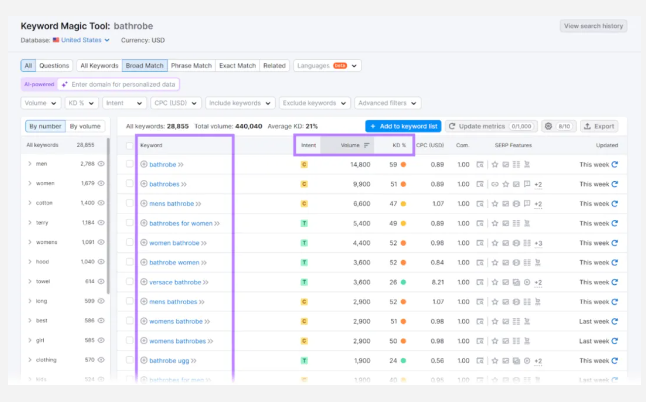Refresh metrics for the womens bathrobe row

(615, 321)
